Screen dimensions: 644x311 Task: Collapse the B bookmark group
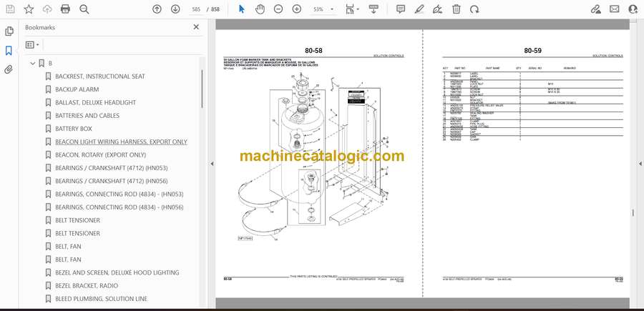pyautogui.click(x=33, y=63)
